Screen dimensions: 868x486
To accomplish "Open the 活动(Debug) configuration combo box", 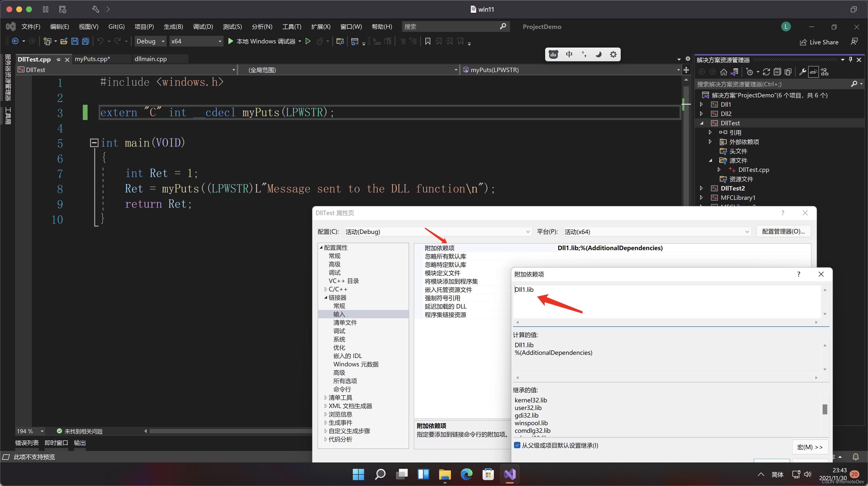I will (x=438, y=232).
